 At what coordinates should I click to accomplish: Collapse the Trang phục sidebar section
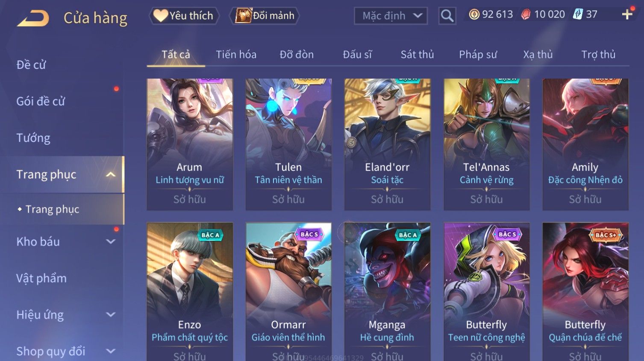click(110, 174)
